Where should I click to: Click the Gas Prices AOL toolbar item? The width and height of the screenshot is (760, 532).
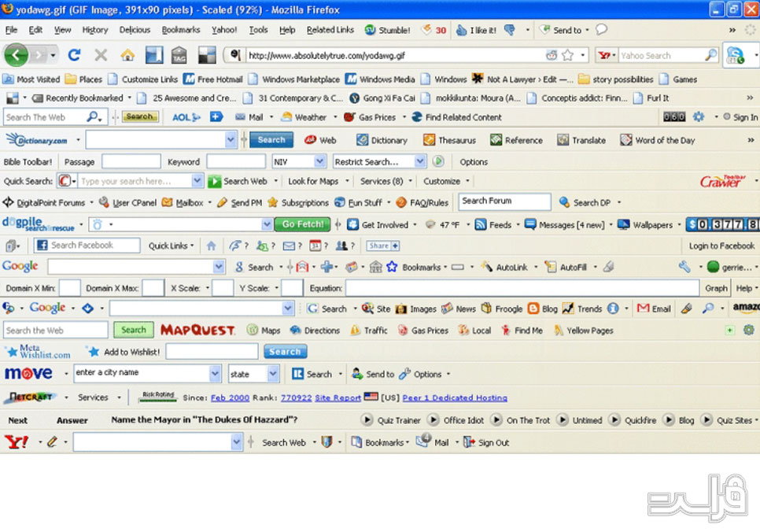coord(369,117)
